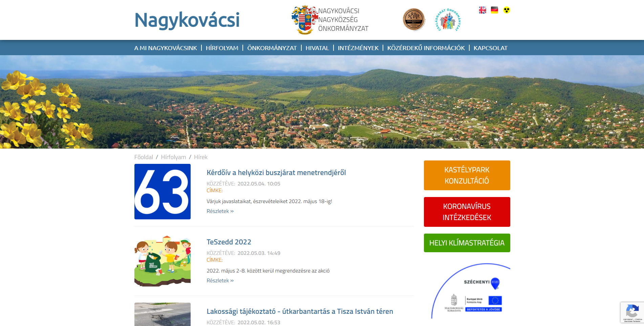Switch site language to German flag
The image size is (644, 326).
click(x=494, y=10)
